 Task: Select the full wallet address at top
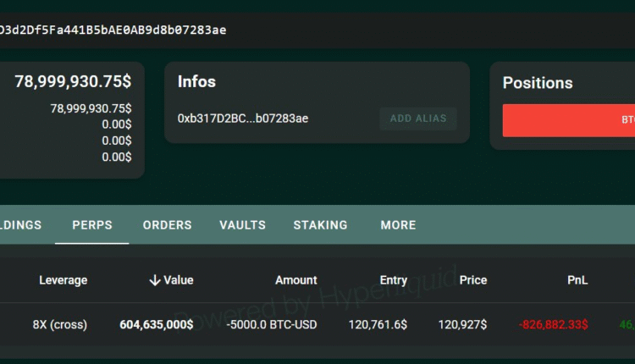113,30
